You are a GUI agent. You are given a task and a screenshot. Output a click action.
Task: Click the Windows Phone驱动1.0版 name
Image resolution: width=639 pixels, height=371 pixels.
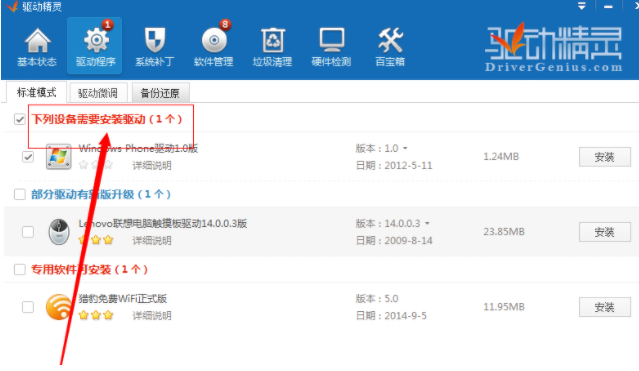click(138, 148)
